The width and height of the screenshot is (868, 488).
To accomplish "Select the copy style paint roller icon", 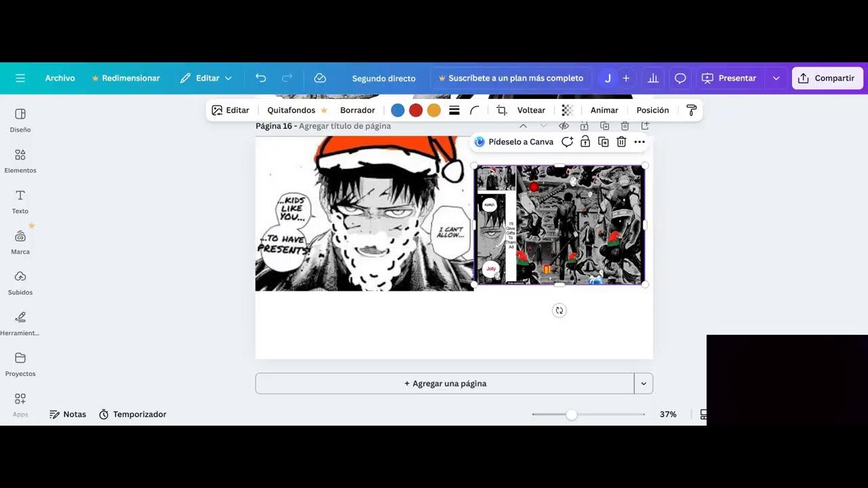I will [x=692, y=110].
